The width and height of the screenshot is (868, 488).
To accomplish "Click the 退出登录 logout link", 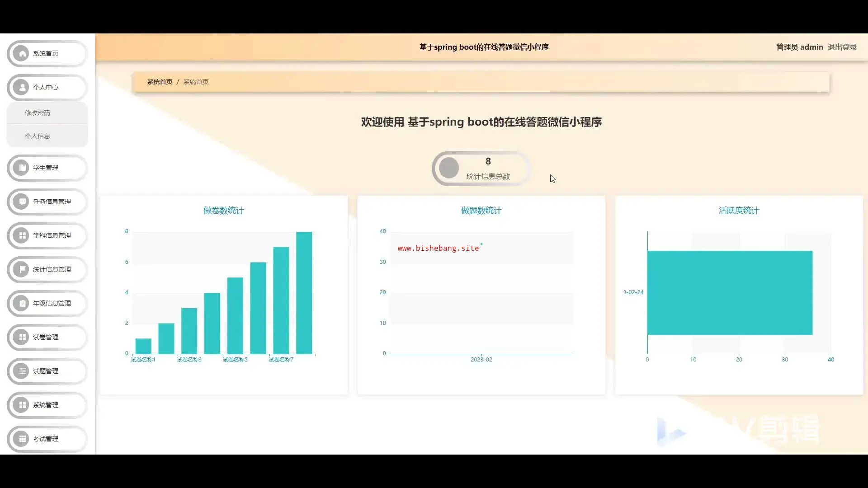I will (x=842, y=47).
